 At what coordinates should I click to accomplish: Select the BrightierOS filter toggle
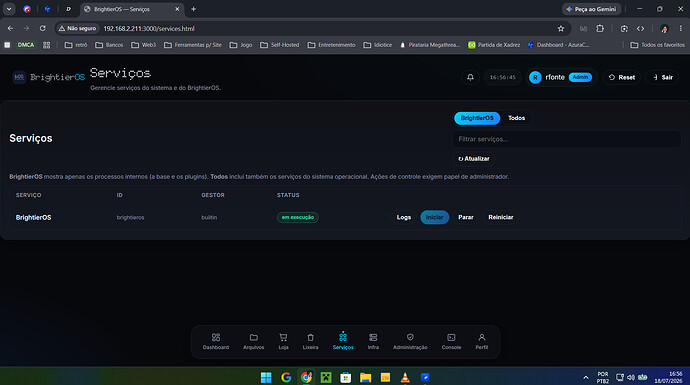[477, 118]
